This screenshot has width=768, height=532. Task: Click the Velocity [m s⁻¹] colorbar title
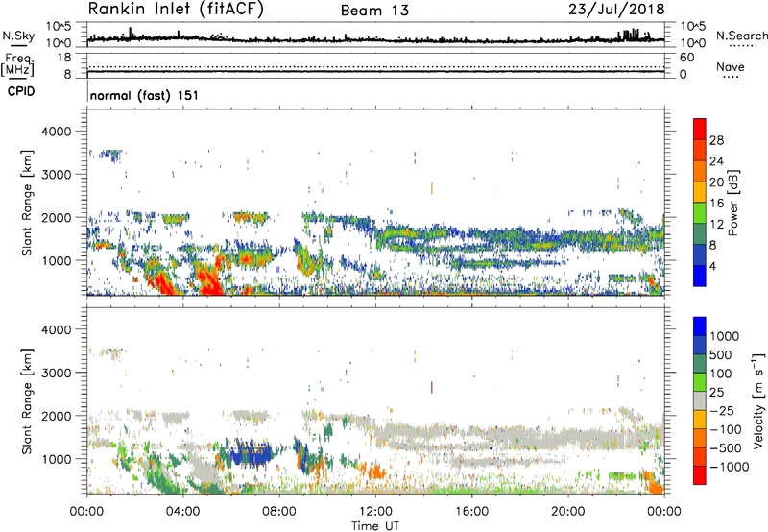coord(758,400)
